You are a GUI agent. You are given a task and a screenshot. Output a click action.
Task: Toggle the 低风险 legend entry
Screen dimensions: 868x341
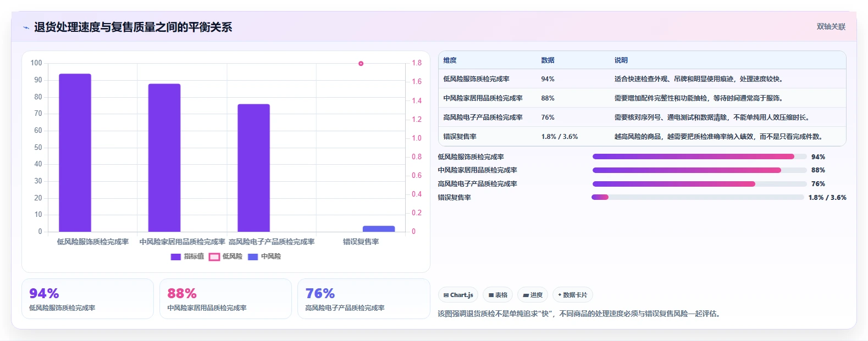click(225, 256)
